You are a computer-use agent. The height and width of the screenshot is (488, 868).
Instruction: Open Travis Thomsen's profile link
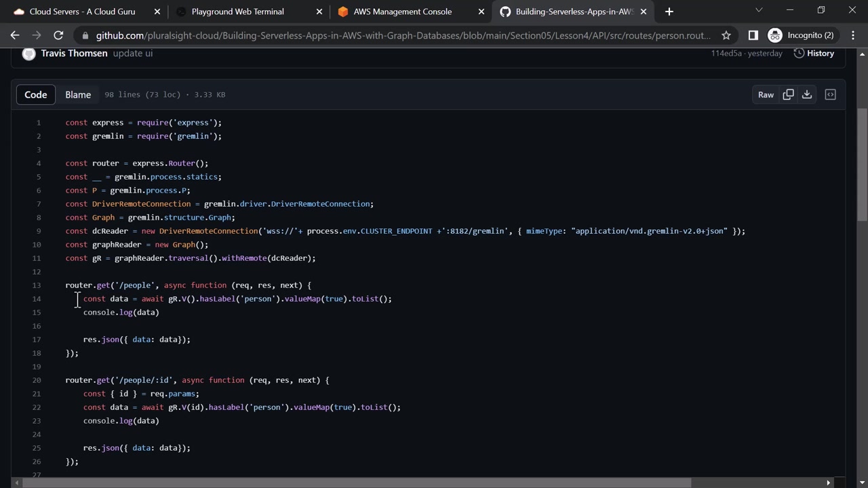74,54
